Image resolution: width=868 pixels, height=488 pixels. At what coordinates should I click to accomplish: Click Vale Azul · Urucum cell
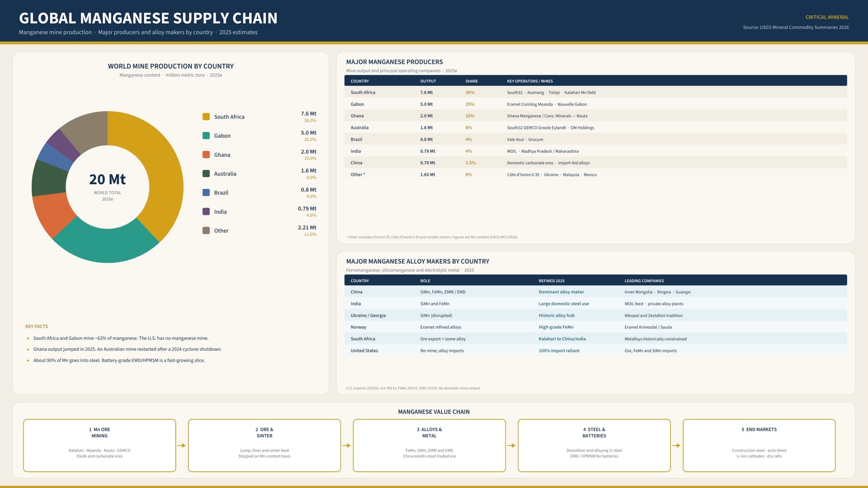525,139
